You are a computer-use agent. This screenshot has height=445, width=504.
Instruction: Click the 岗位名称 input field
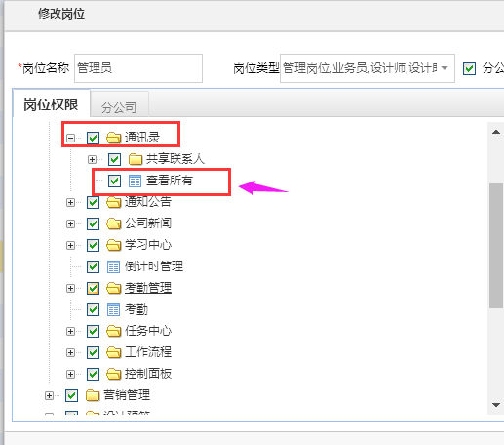click(138, 68)
